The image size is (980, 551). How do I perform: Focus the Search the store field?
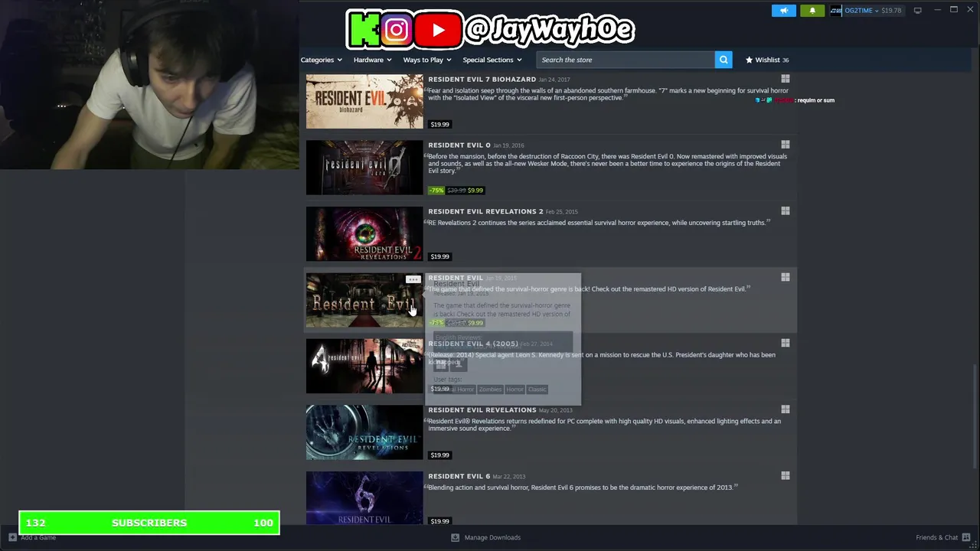[x=626, y=60]
